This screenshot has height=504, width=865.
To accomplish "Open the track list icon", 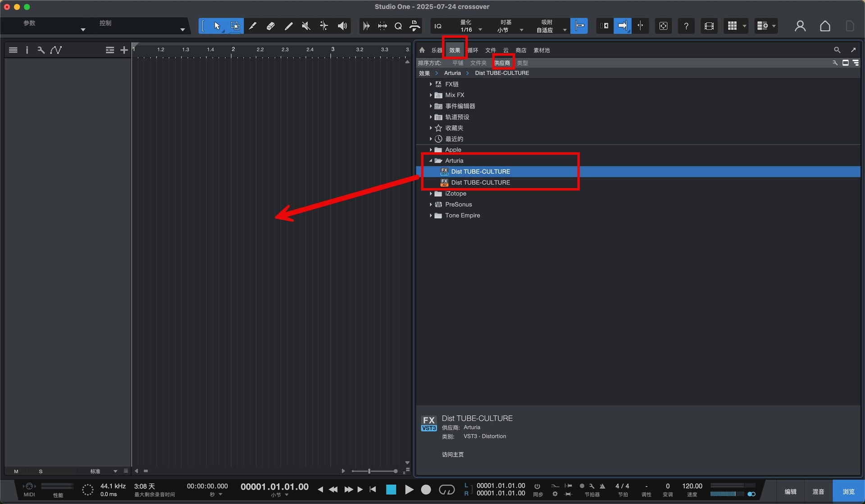I will (13, 50).
